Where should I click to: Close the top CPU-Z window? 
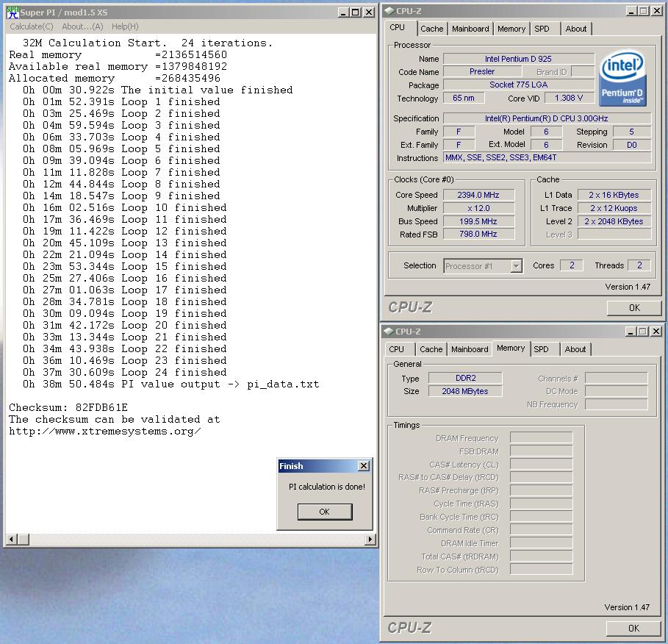coord(657,10)
